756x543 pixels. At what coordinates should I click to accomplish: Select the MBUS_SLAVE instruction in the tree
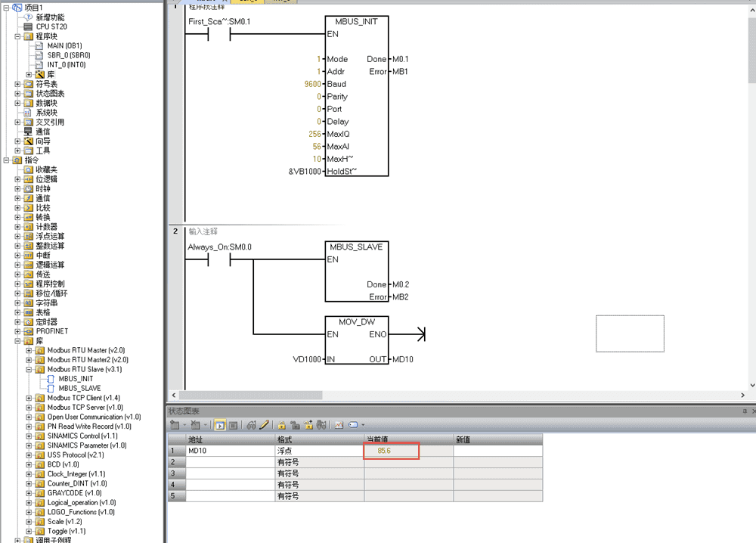click(79, 389)
